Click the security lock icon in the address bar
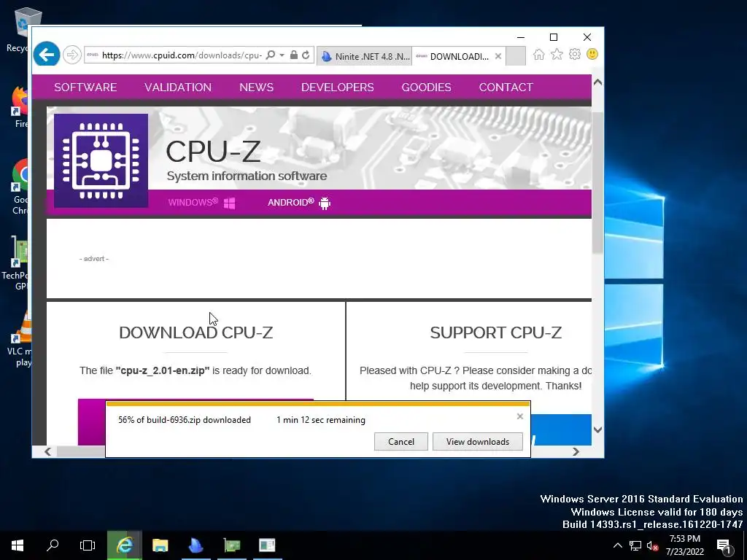This screenshot has width=747, height=560. (x=294, y=55)
